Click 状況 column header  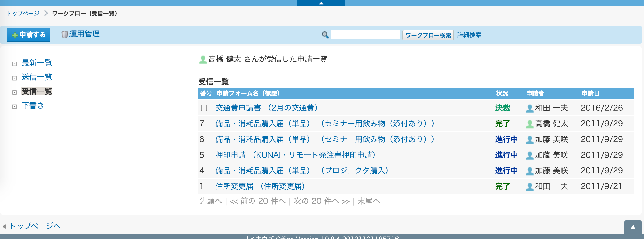point(502,93)
